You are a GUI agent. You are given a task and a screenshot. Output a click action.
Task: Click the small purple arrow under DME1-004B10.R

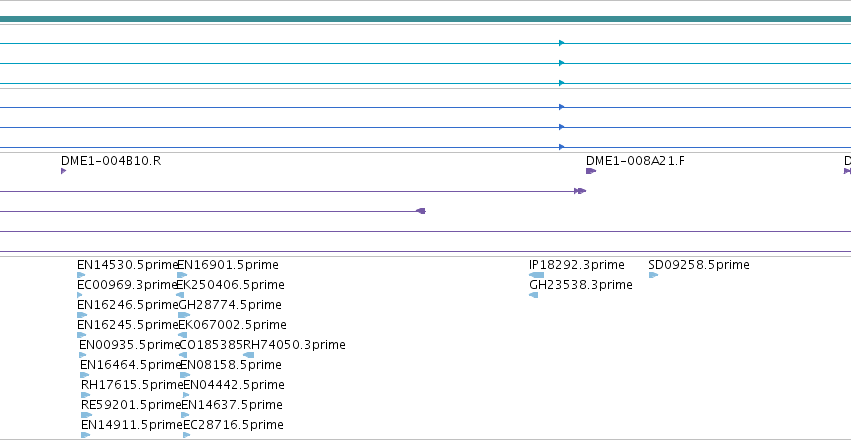click(x=63, y=171)
